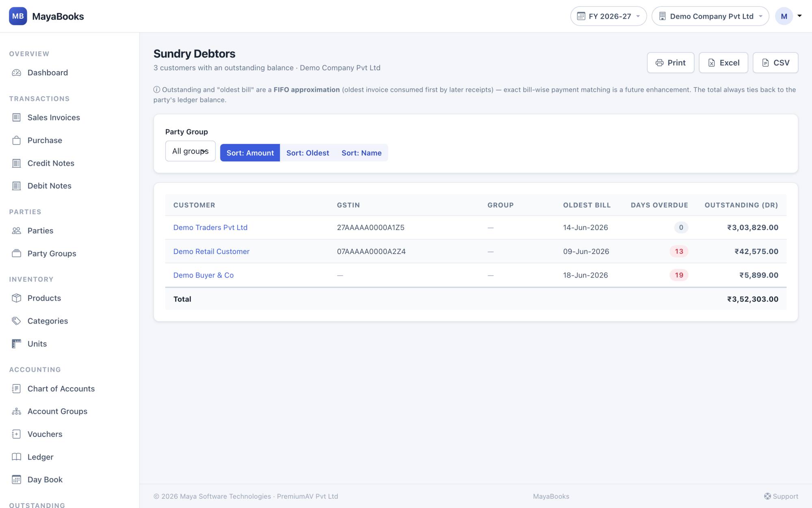Switch sorting to Sort: Name
Screen dimensions: 812x508
(361, 153)
